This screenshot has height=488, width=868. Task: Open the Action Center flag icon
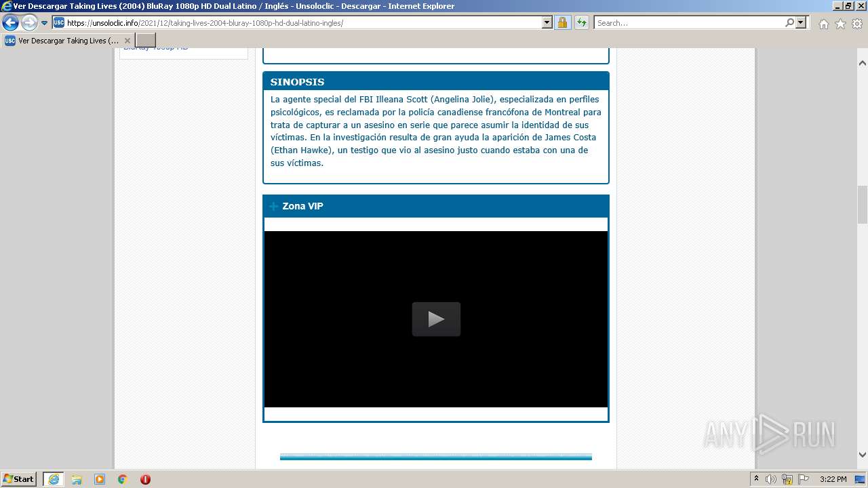point(804,479)
